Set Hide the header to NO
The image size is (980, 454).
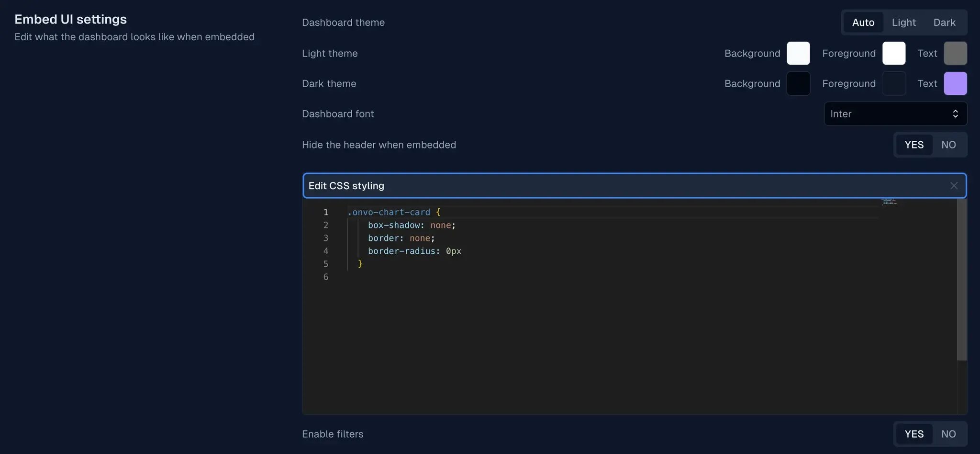(948, 145)
